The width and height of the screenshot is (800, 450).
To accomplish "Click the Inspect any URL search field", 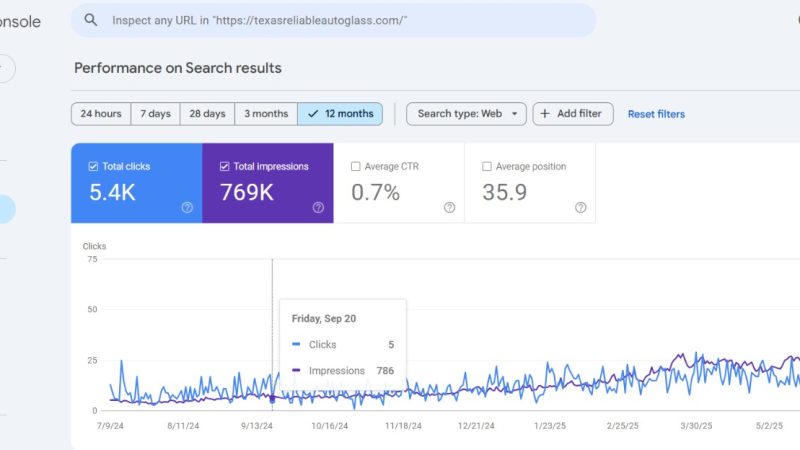I will tap(333, 20).
